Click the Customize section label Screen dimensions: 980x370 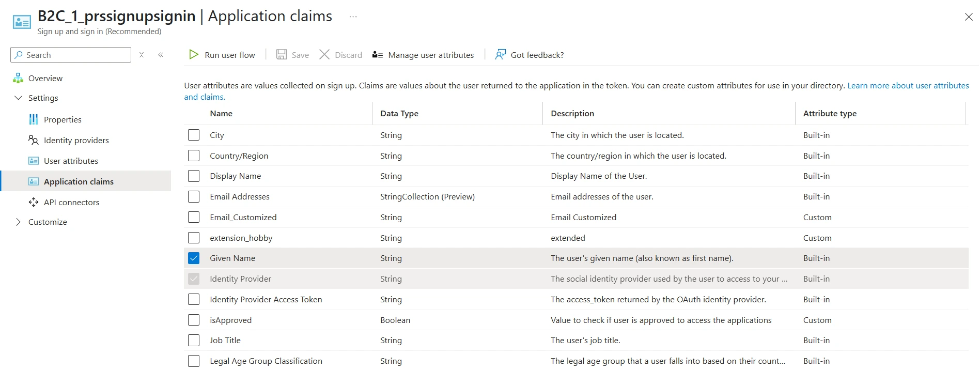[x=48, y=222]
